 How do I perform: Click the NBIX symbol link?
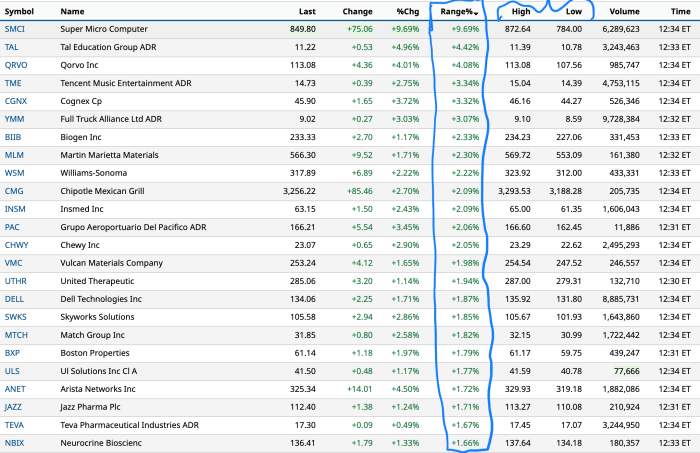tap(16, 442)
